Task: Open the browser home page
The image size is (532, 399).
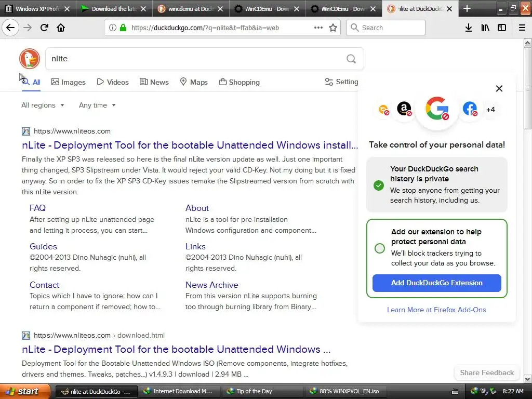Action: point(61,28)
